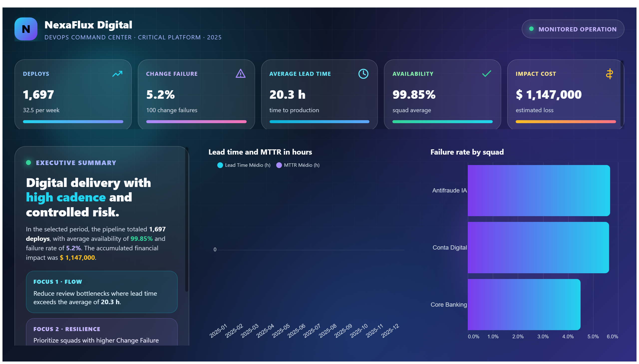Click the Change Failure pink progress bar
The width and height of the screenshot is (639, 364).
point(196,122)
